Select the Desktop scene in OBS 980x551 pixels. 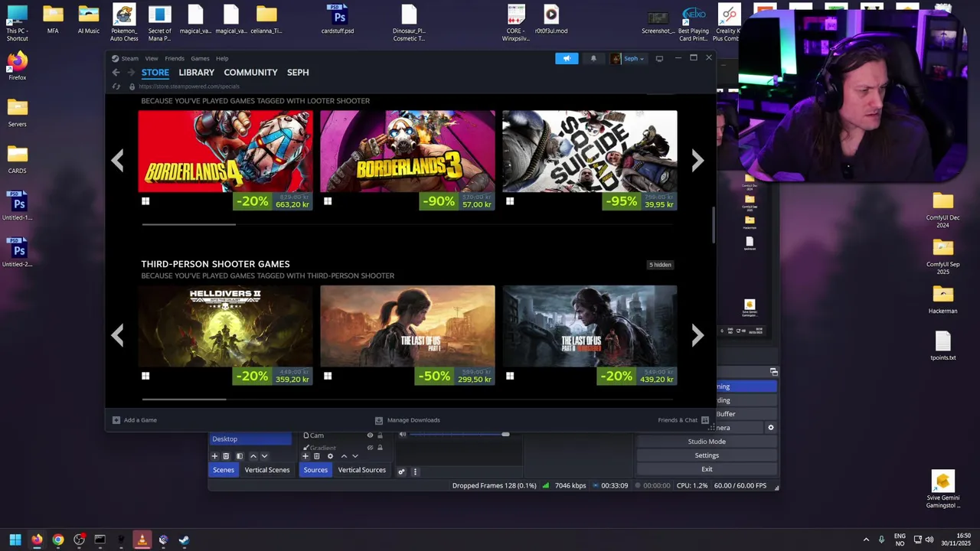click(x=250, y=439)
